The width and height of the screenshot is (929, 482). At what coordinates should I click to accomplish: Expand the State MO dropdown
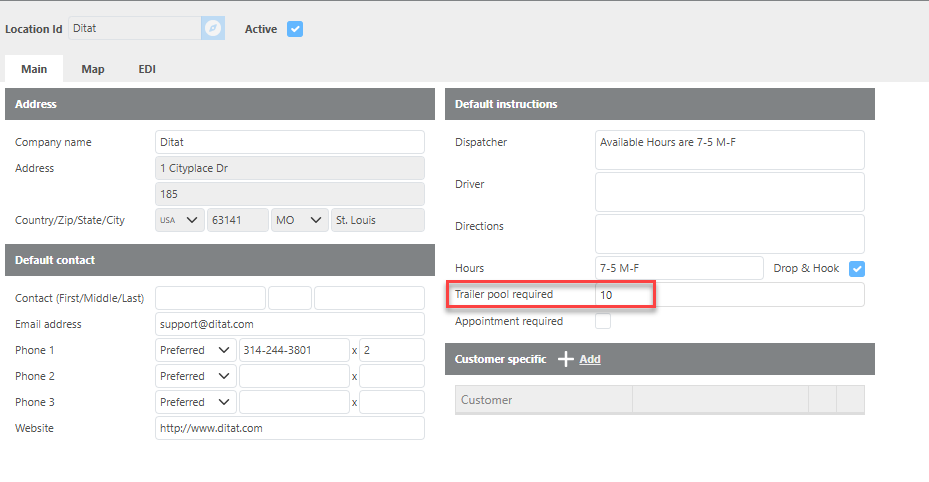[x=299, y=220]
